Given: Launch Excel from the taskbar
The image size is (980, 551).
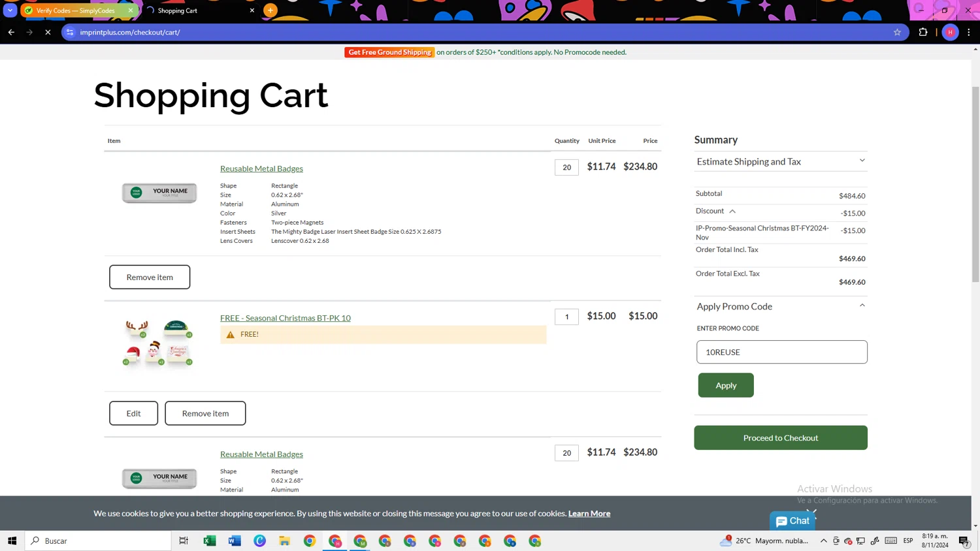Looking at the screenshot, I should (210, 541).
